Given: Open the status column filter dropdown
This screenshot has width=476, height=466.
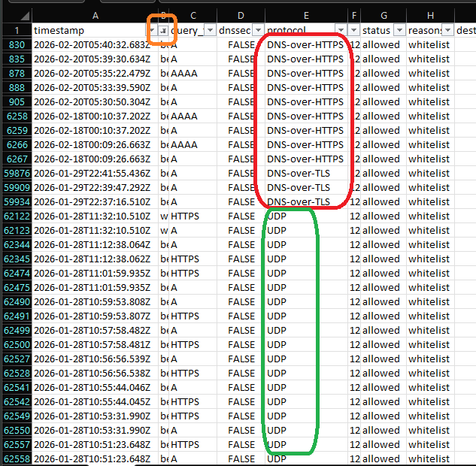Looking at the screenshot, I should pyautogui.click(x=398, y=30).
